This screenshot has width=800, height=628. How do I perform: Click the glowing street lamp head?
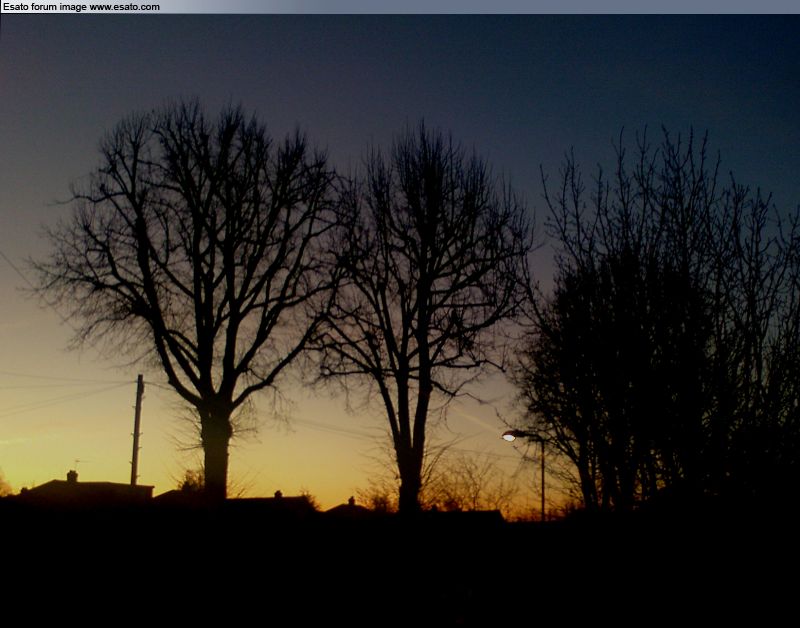point(509,436)
